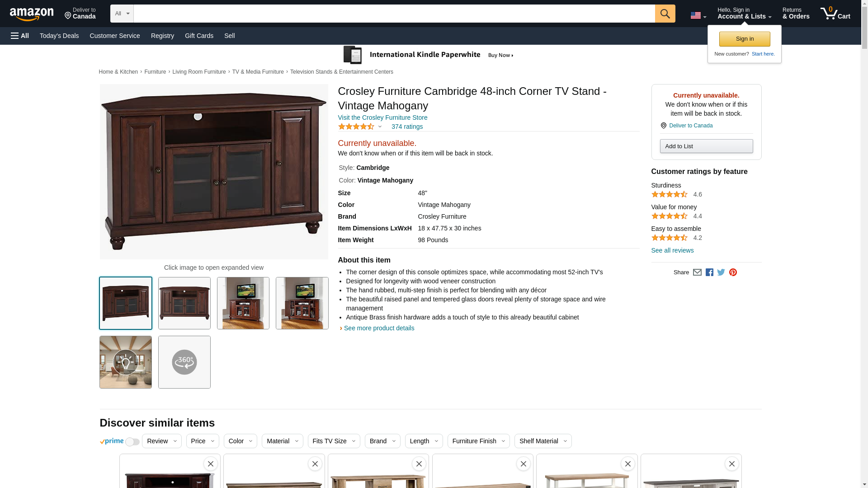Open the All hamburger menu

click(x=20, y=36)
